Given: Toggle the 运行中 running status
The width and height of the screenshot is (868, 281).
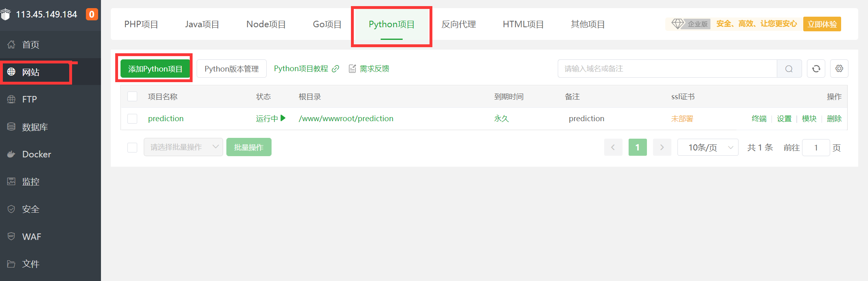Looking at the screenshot, I should coord(271,119).
